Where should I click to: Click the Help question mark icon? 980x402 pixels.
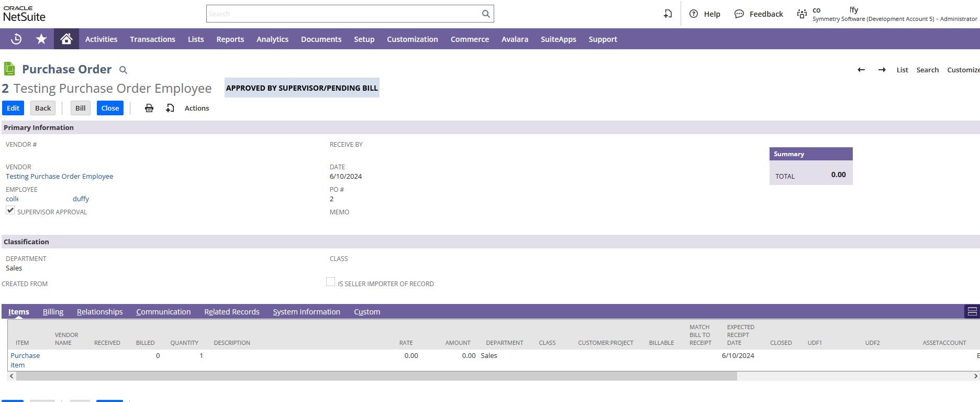[694, 14]
